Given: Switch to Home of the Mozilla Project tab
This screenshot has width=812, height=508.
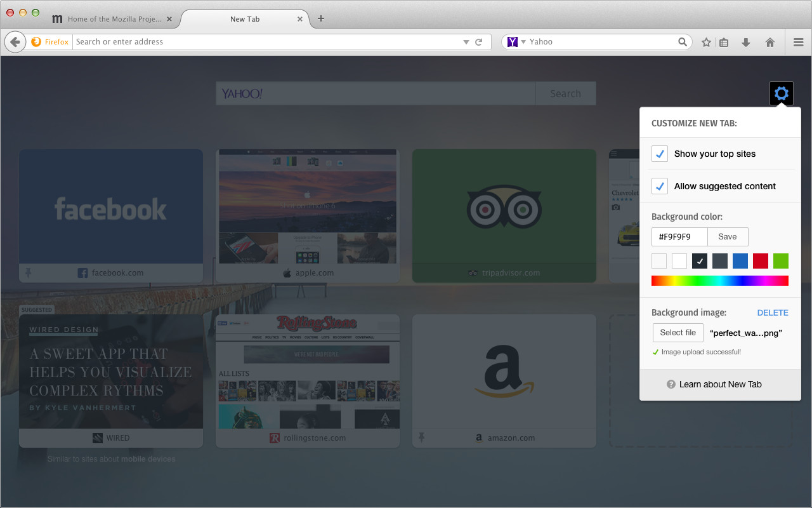Looking at the screenshot, I should (x=112, y=19).
